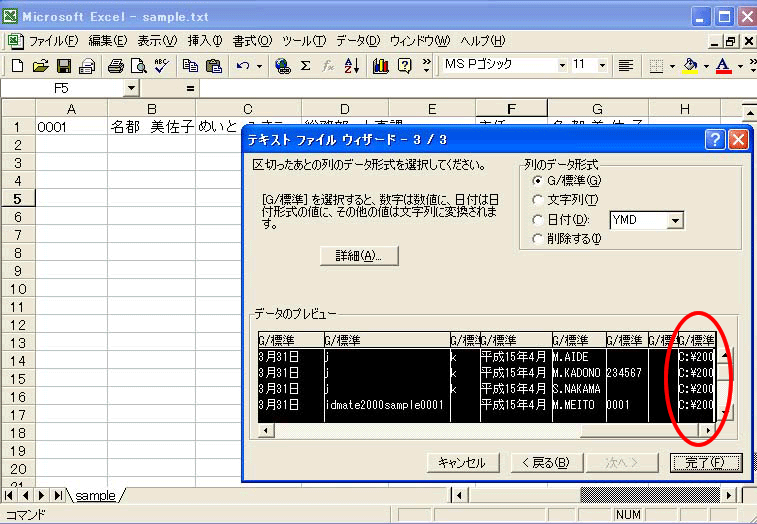This screenshot has height=524, width=757.
Task: Click the Borders icon
Action: (x=656, y=65)
